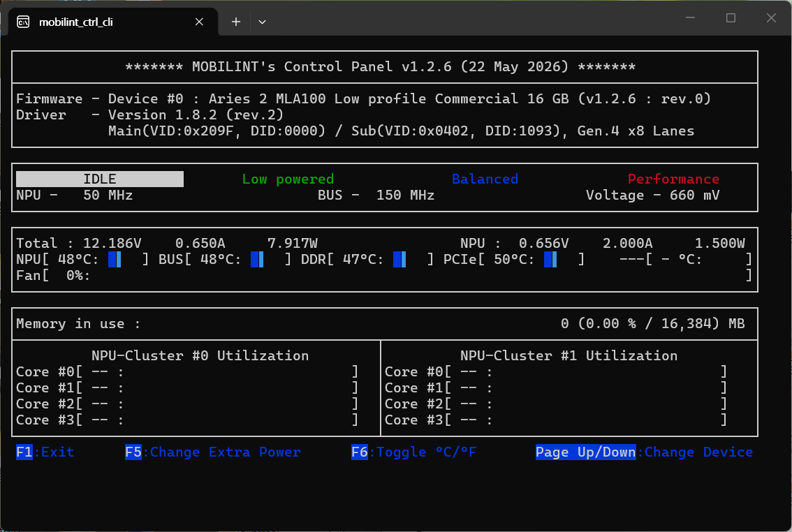Click the BUS 150 MHz reading

pos(376,195)
